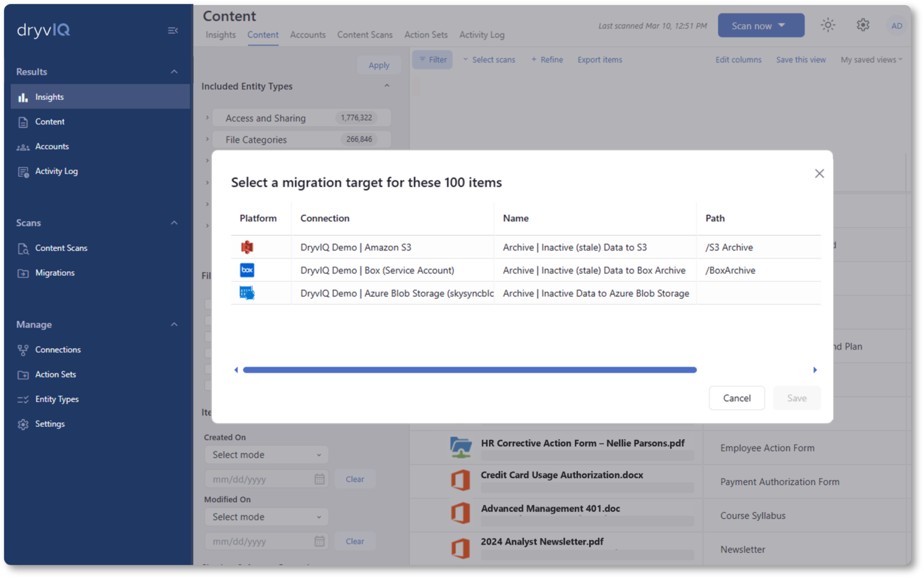Collapse the Scans sidebar section
Screen dimensions: 924x578
click(x=174, y=223)
